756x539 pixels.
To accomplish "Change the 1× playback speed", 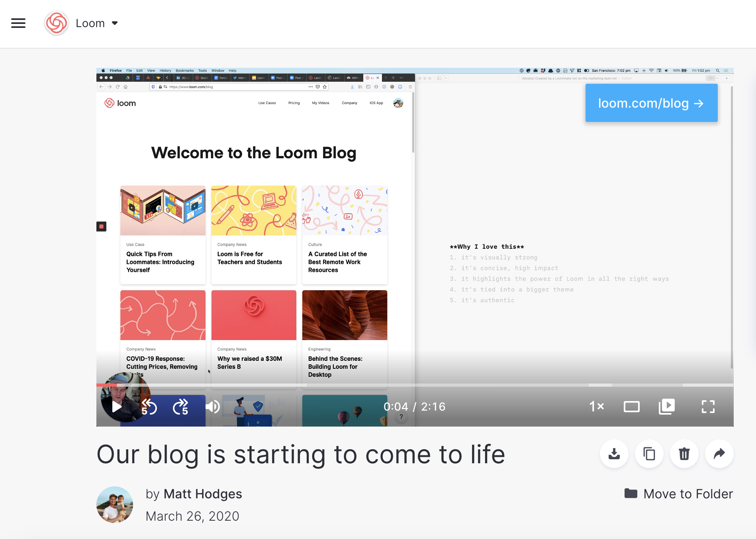I will point(597,407).
